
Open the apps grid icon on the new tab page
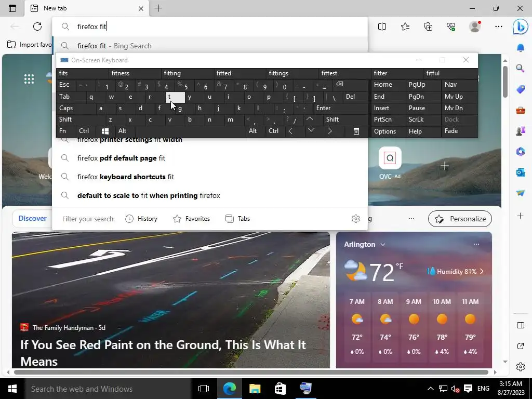(29, 79)
